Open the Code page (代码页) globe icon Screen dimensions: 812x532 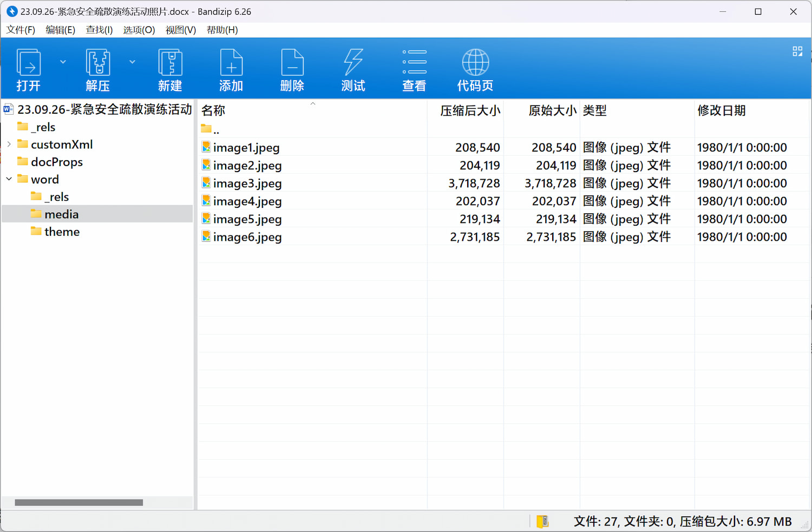475,69
